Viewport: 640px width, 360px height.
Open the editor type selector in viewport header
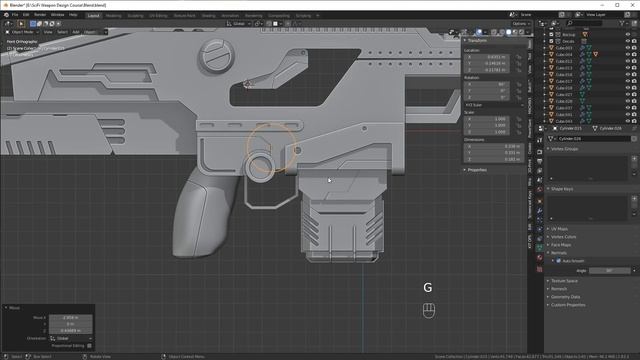pyautogui.click(x=8, y=24)
